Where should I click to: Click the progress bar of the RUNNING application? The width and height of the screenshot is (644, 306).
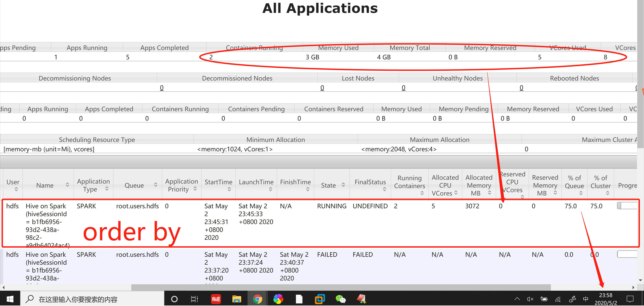point(627,205)
